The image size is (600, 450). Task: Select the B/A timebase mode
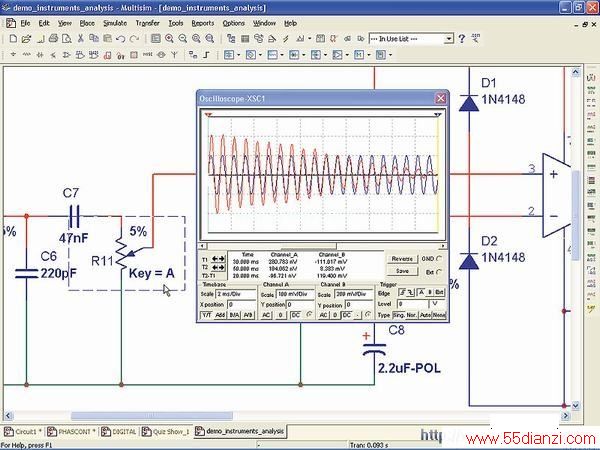(234, 315)
